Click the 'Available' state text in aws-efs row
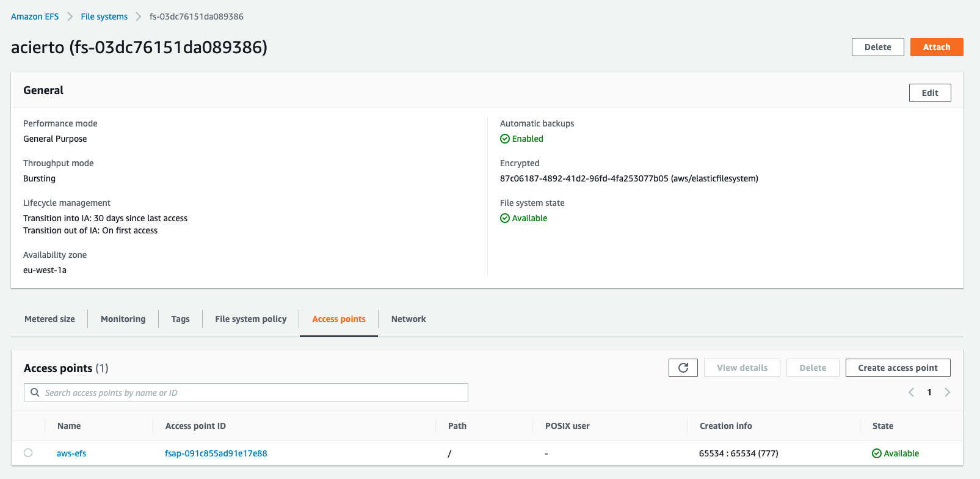Screen dimensions: 980x479 click(x=901, y=453)
